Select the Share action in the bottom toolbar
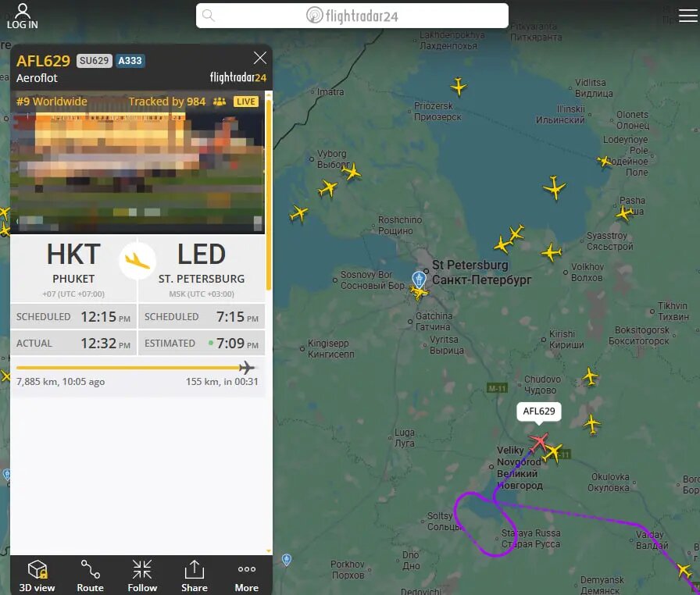Viewport: 700px width, 595px height. (194, 574)
